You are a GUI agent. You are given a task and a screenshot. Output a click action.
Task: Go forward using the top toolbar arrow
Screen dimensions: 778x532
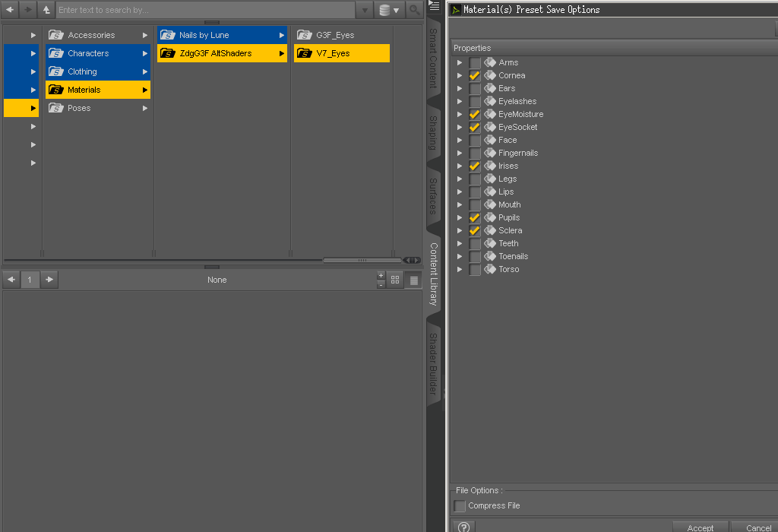pyautogui.click(x=28, y=9)
